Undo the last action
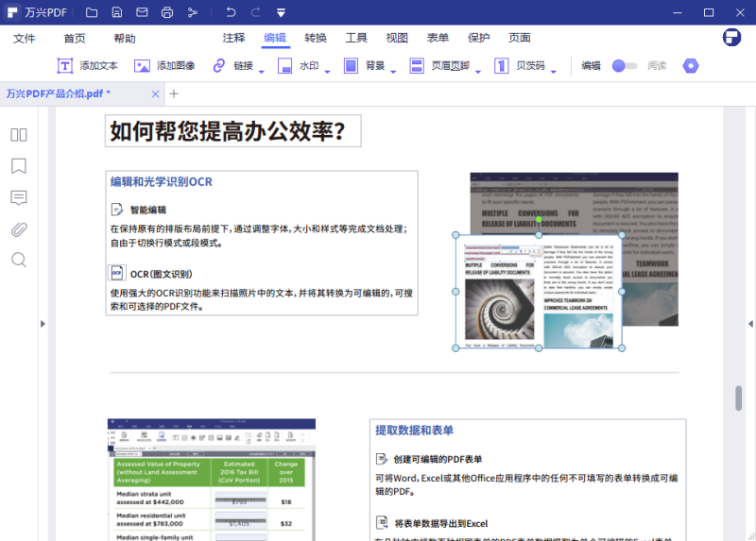The width and height of the screenshot is (756, 541). pos(231,12)
